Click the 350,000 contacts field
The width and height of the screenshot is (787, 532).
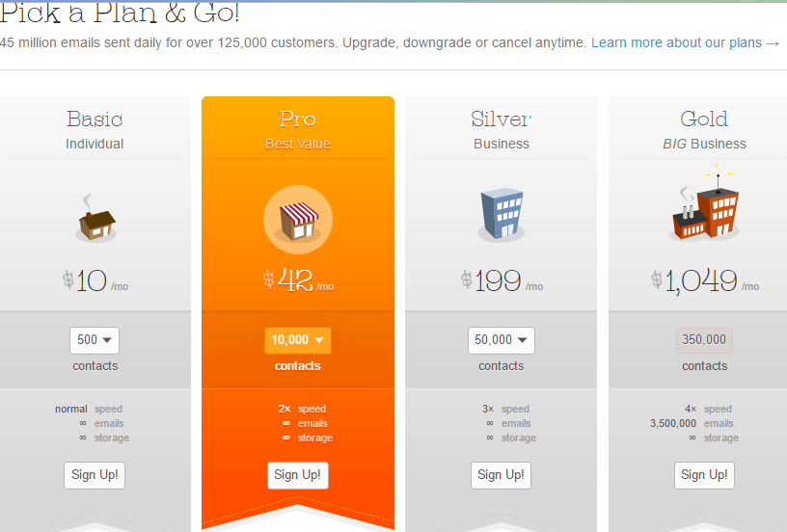(x=704, y=340)
